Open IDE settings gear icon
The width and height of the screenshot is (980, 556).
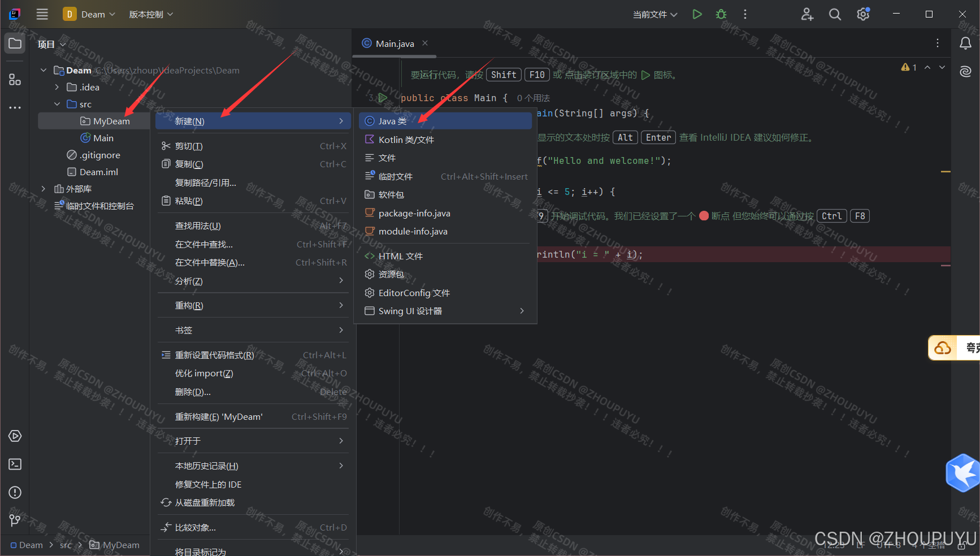[x=863, y=14]
